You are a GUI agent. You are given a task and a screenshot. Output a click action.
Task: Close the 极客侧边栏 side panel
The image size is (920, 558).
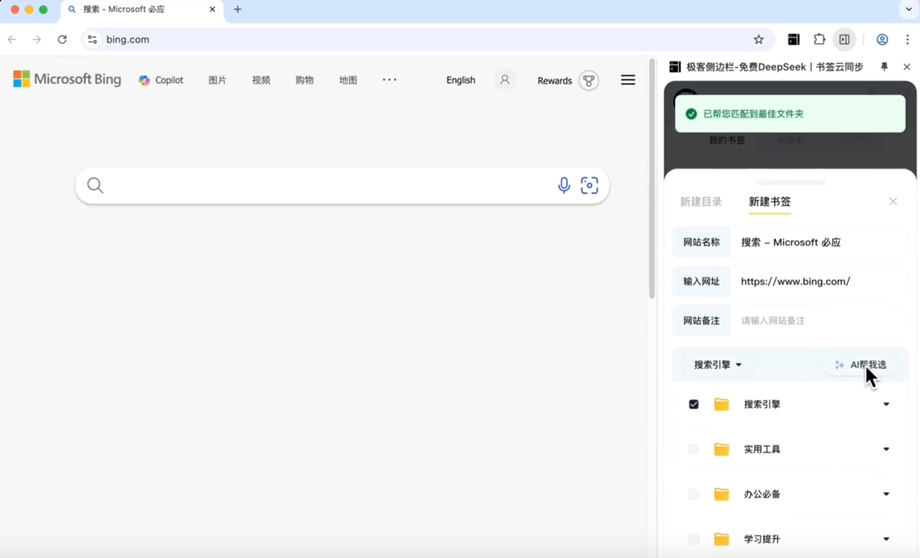pos(907,67)
